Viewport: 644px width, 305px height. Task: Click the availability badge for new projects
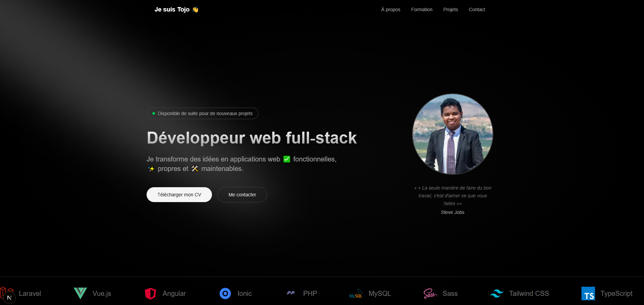coord(202,113)
